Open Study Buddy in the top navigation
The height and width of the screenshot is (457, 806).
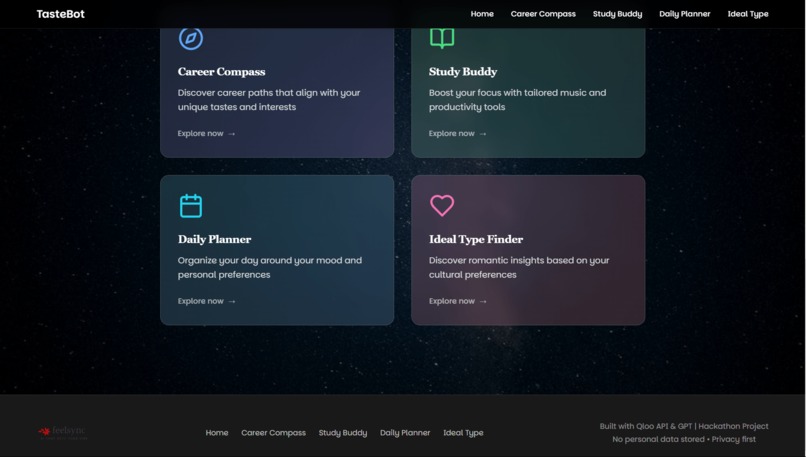(617, 14)
